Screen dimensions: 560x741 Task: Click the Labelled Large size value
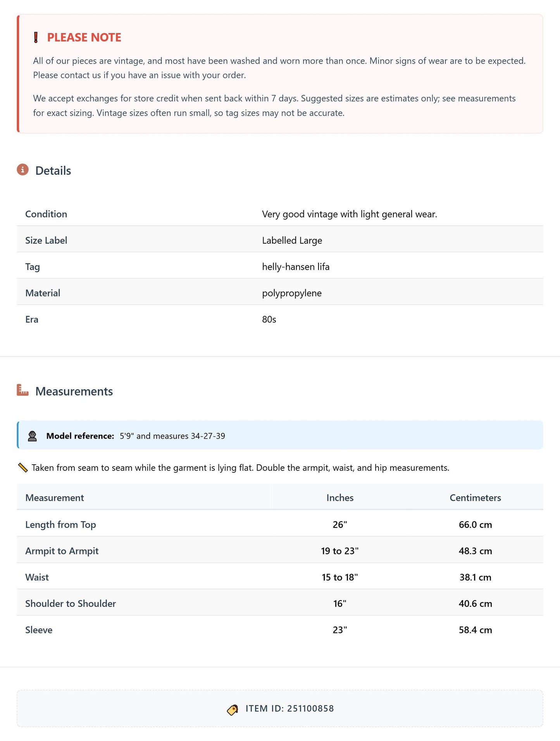[x=292, y=240]
